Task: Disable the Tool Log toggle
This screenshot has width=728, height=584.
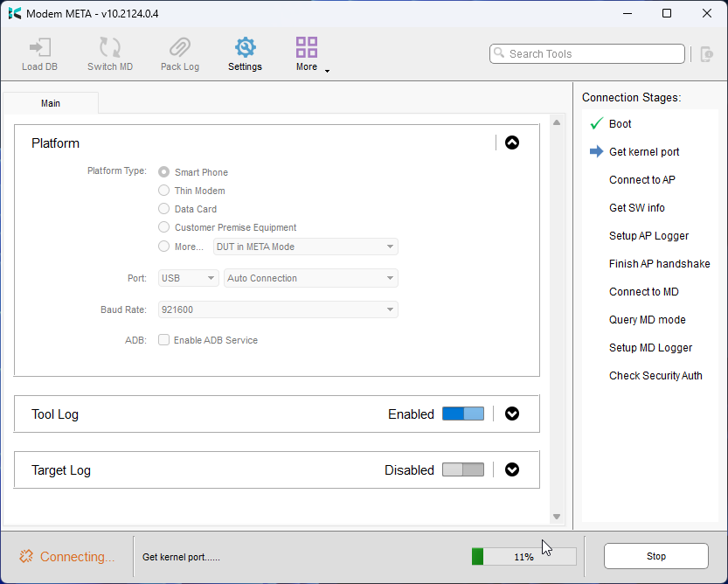Action: [x=463, y=414]
